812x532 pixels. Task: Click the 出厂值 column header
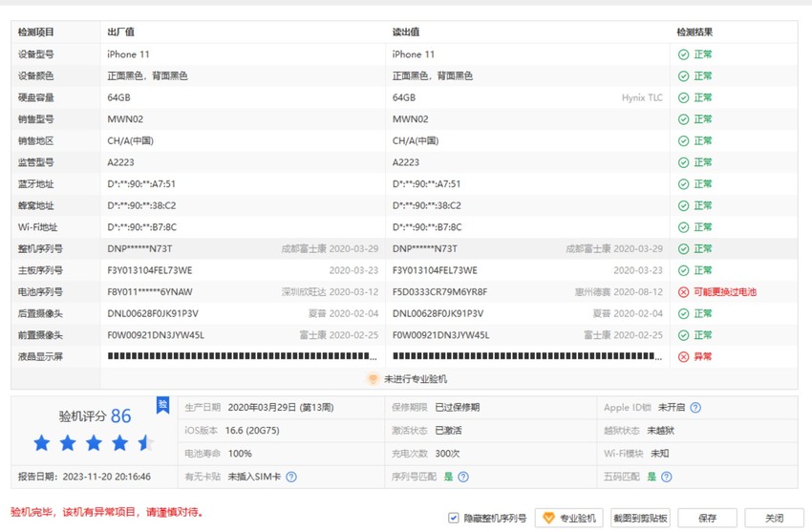click(120, 32)
